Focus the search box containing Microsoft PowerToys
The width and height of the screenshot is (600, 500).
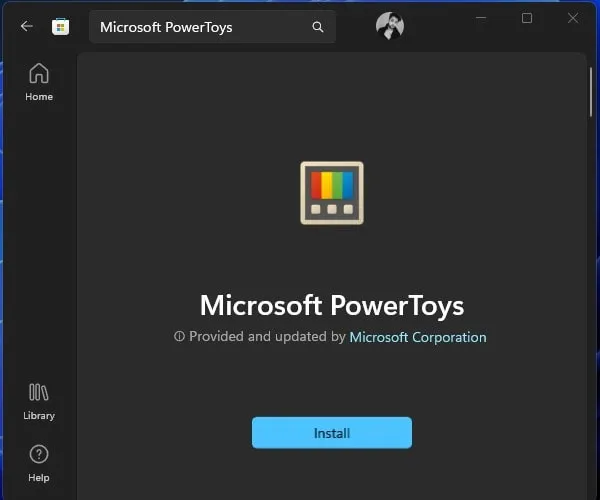coord(212,27)
